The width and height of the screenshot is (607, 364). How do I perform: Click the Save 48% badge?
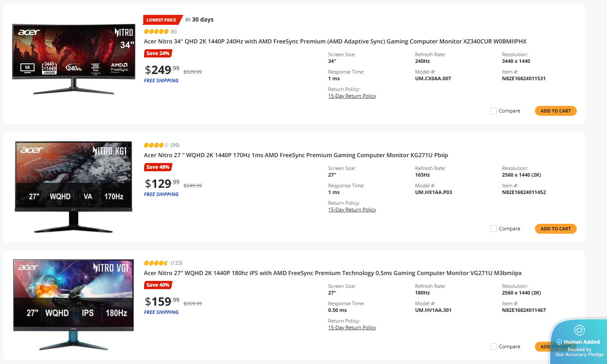[158, 167]
